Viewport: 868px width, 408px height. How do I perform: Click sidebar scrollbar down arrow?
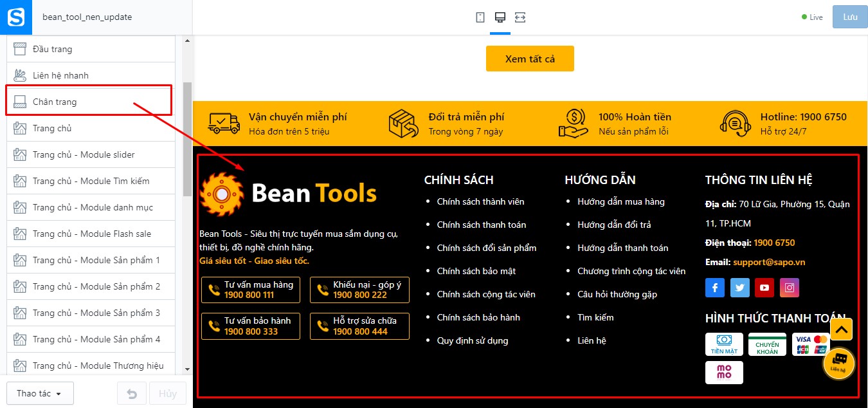187,369
